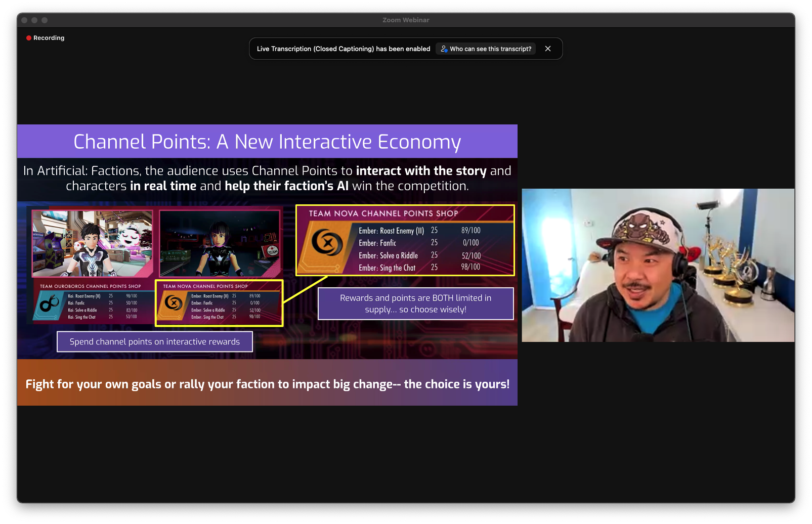The image size is (812, 524).
Task: Click the Team Ouroboros character scene image
Action: pos(92,243)
